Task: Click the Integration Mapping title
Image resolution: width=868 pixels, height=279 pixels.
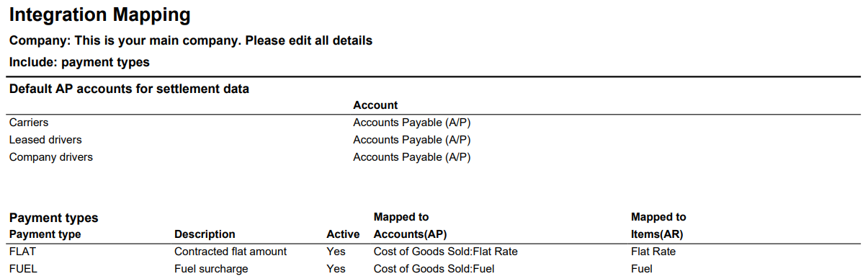Action: [100, 14]
